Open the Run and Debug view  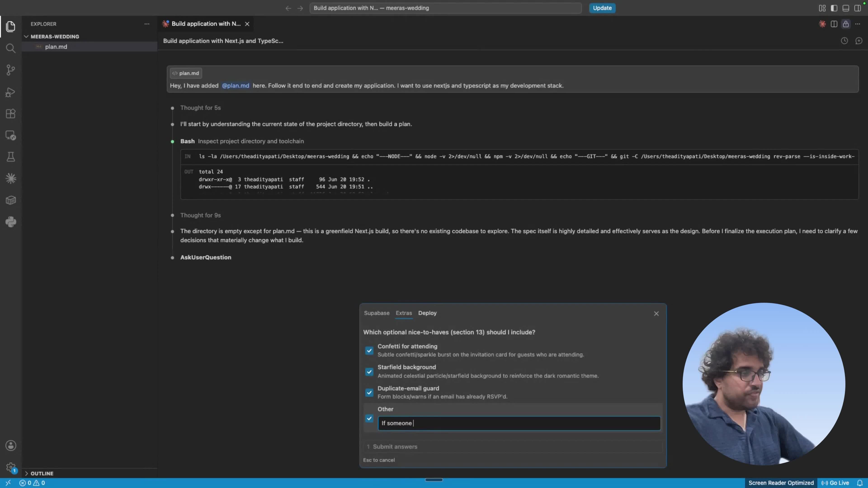tap(10, 92)
